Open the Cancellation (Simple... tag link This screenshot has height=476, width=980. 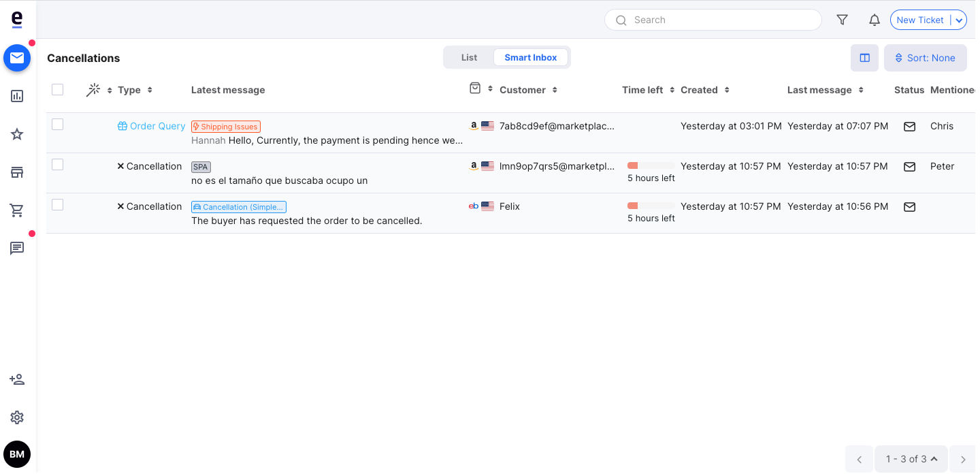[x=238, y=206]
